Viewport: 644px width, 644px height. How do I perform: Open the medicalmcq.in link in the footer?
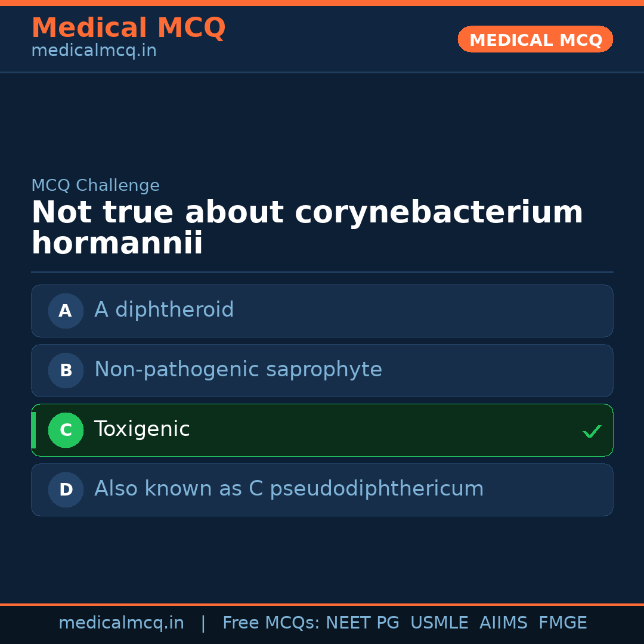[x=121, y=623]
